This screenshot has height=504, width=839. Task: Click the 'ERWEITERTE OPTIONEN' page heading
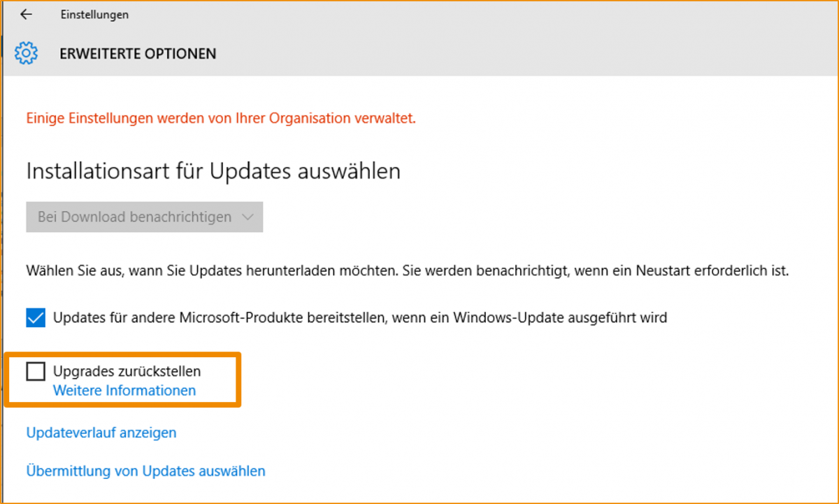138,54
